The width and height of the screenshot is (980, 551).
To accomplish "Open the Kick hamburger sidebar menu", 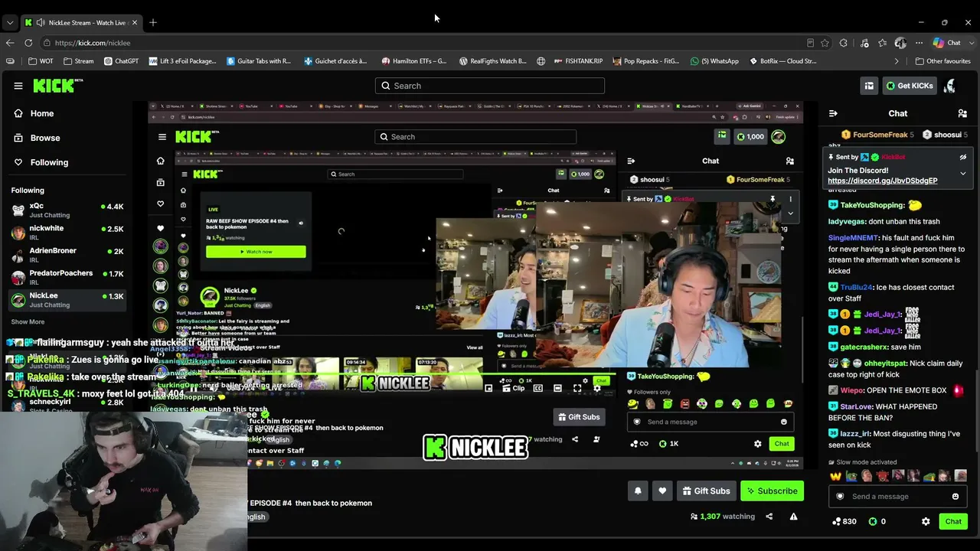I will coord(18,86).
